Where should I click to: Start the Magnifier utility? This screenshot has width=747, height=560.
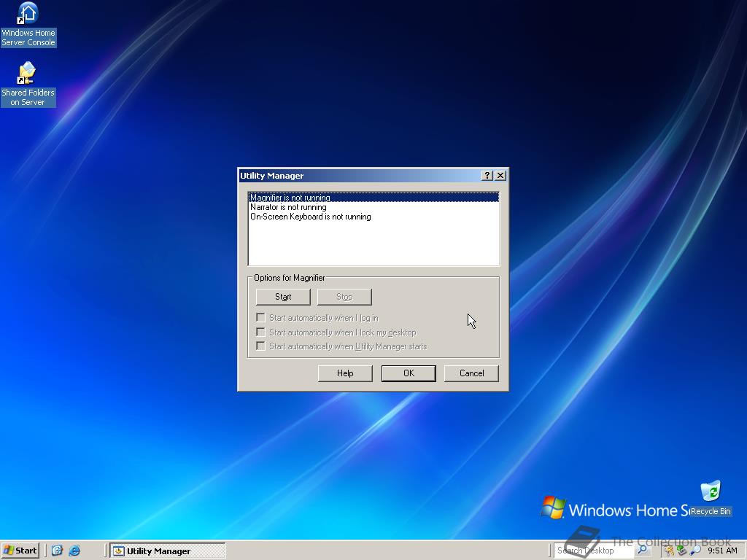click(283, 297)
